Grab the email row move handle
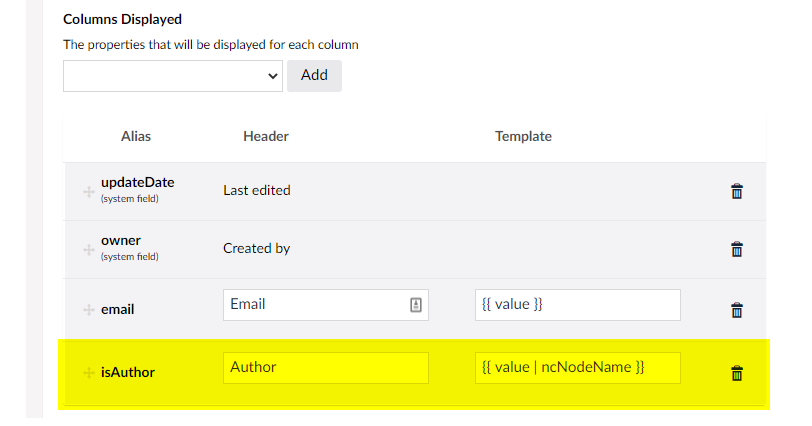The height and width of the screenshot is (426, 812). point(89,310)
